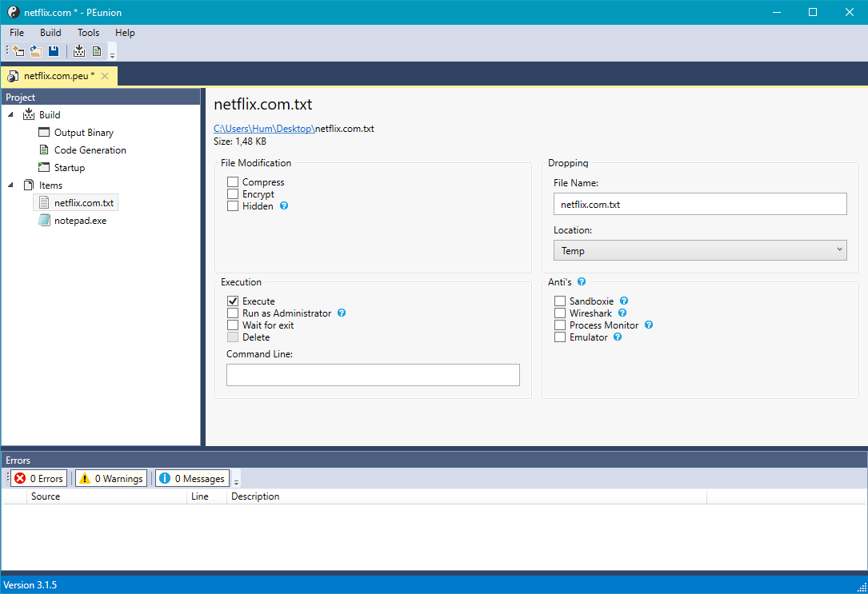Click the Size: 1,48 KB text
868x594 pixels.
pos(240,141)
